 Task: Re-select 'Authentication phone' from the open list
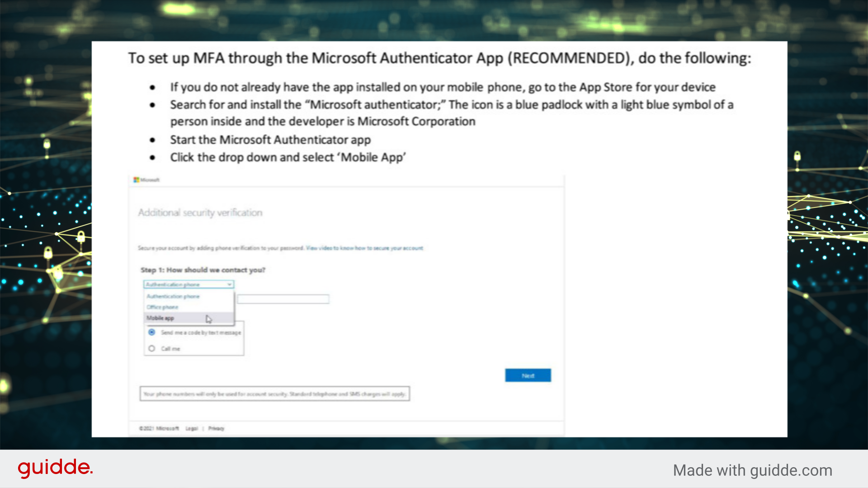(x=173, y=296)
